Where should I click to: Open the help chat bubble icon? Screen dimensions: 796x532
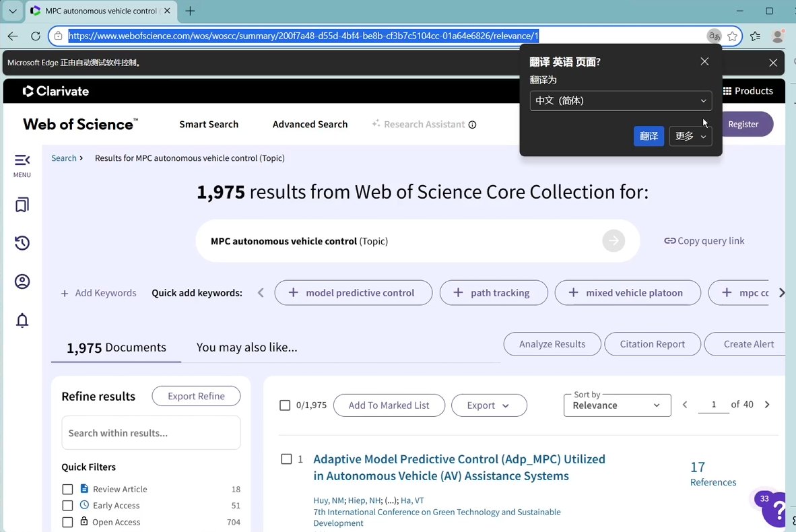click(x=775, y=510)
